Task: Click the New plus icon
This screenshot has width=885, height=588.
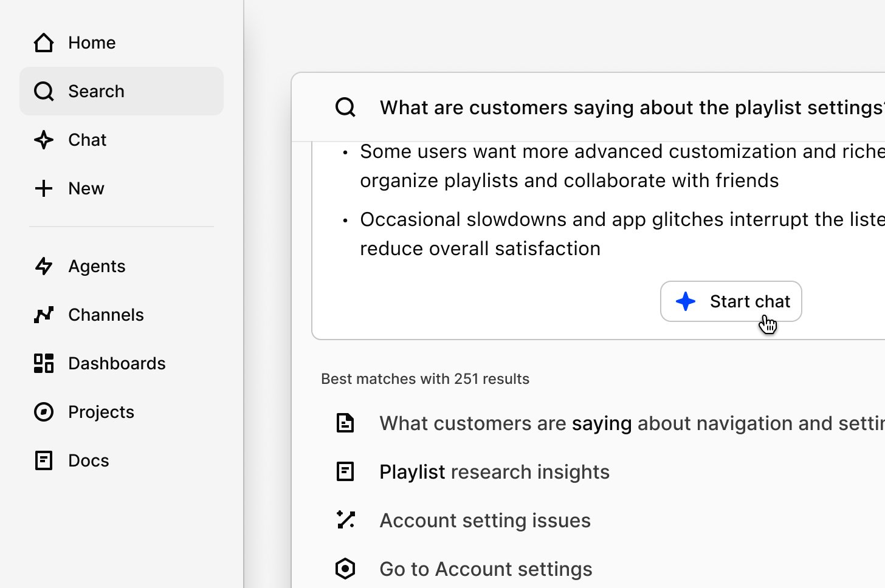Action: click(x=44, y=188)
